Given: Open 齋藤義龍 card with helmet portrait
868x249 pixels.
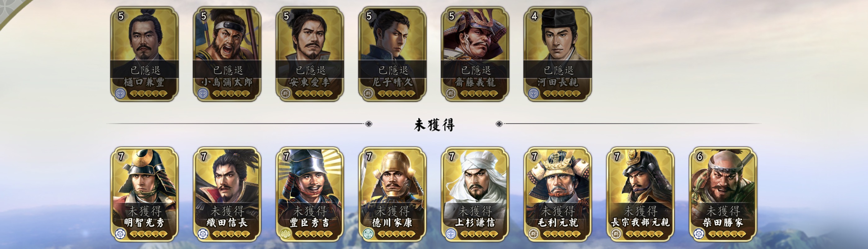Looking at the screenshot, I should click(x=475, y=54).
